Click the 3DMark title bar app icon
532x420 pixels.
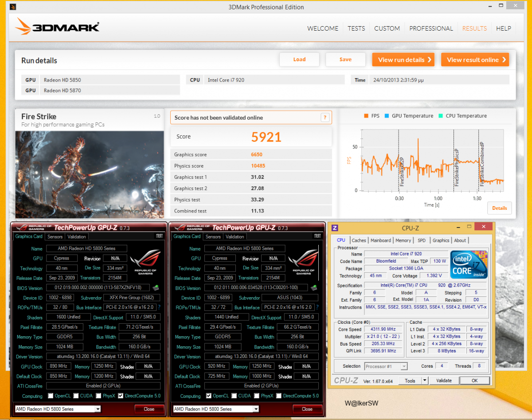click(13, 7)
